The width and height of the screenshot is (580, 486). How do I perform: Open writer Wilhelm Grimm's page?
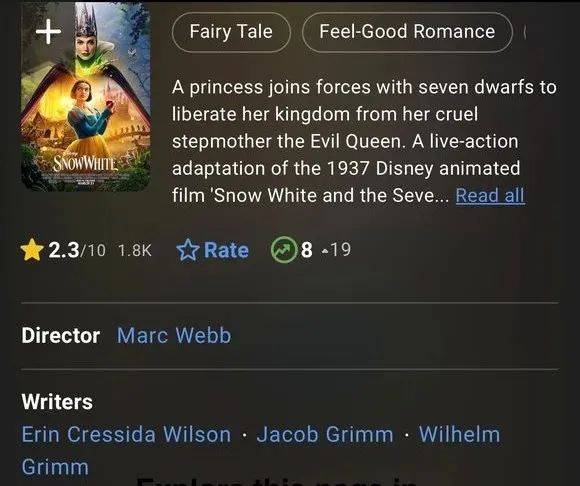point(459,434)
